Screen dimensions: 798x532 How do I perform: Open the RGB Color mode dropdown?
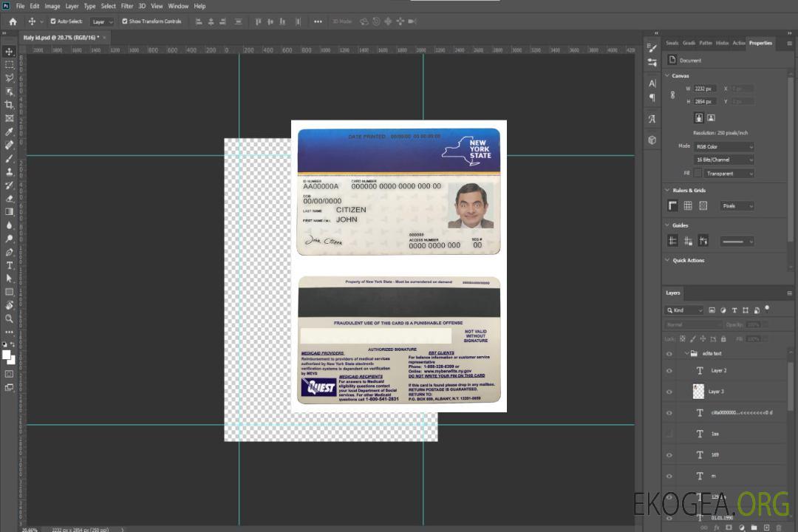tap(724, 146)
